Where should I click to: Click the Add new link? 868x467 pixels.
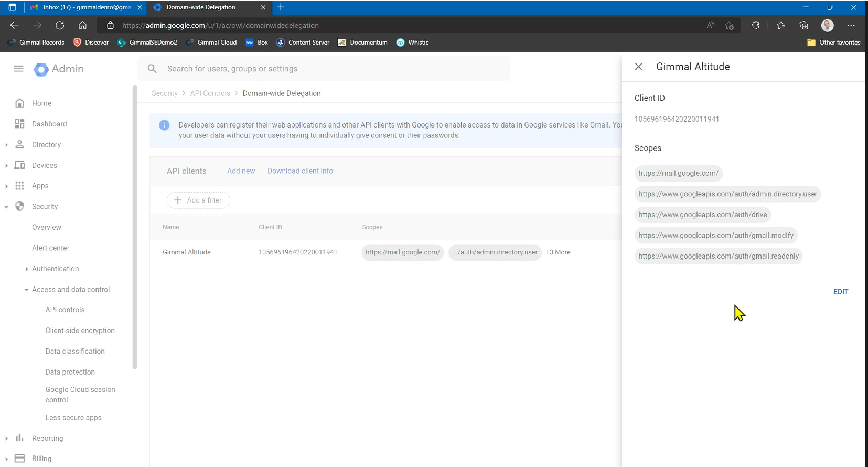click(241, 171)
